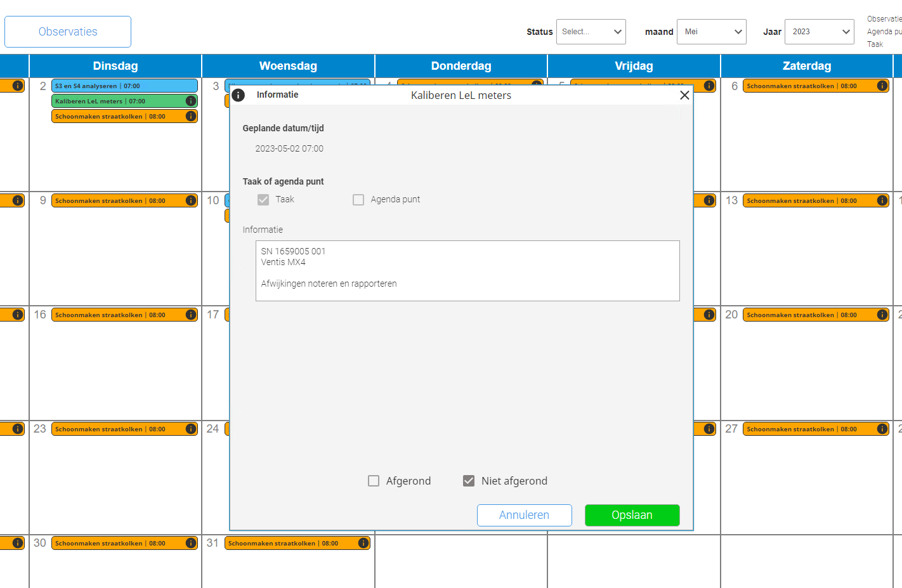The height and width of the screenshot is (588, 902).
Task: Check the Afgerond checkbox
Action: point(374,481)
